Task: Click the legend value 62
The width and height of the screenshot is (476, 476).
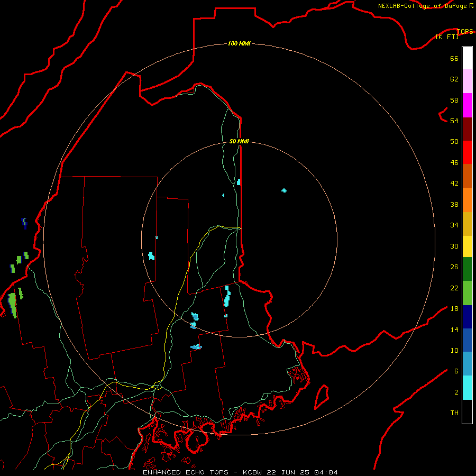Action: coord(454,79)
